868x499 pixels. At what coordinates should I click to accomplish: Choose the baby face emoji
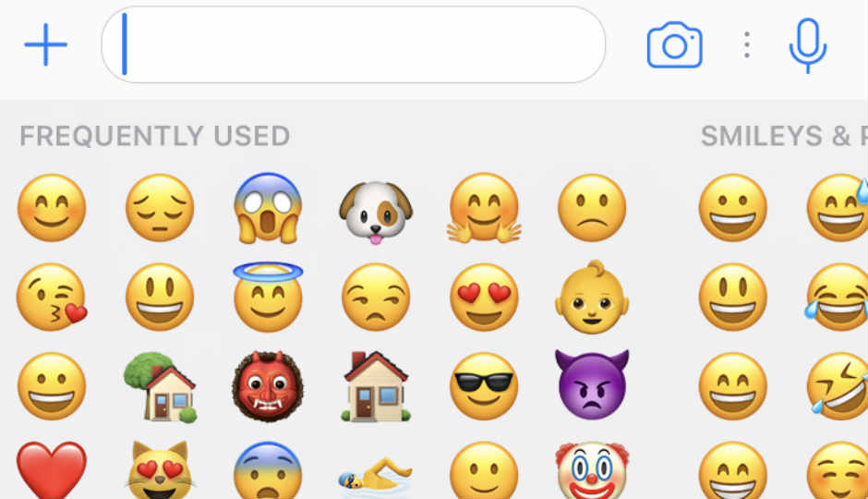click(592, 297)
